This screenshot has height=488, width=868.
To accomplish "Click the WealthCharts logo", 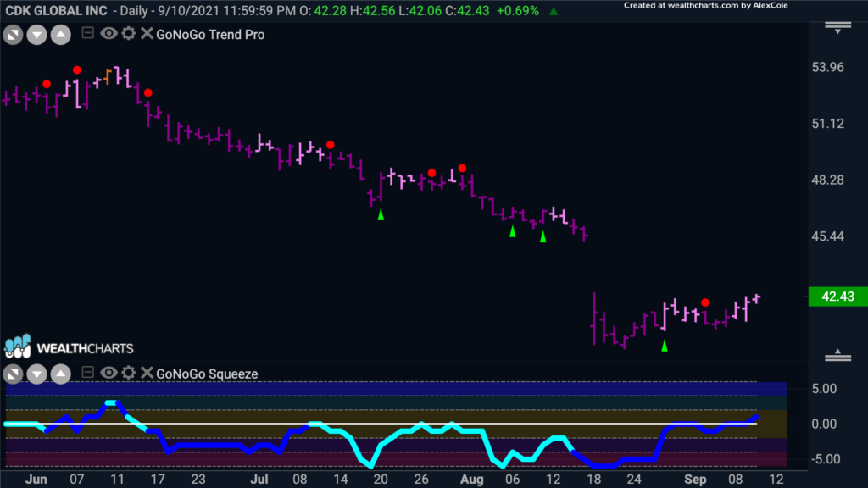I will pyautogui.click(x=70, y=347).
